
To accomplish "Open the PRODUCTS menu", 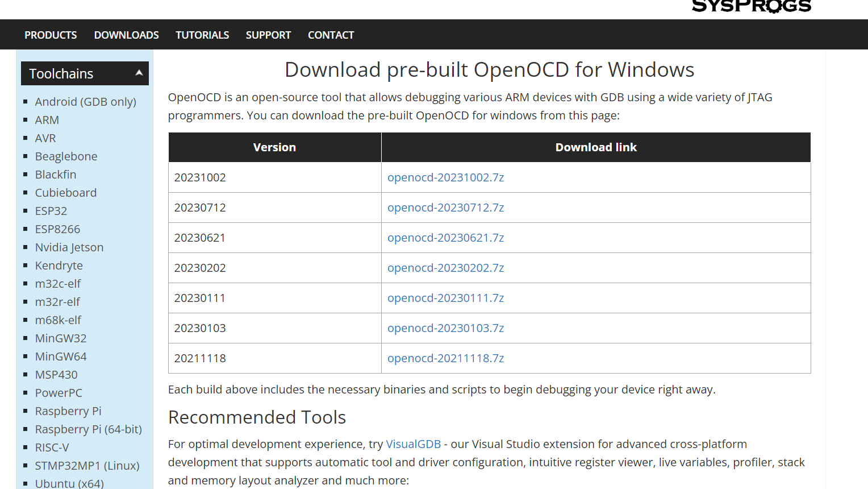I will [x=51, y=35].
